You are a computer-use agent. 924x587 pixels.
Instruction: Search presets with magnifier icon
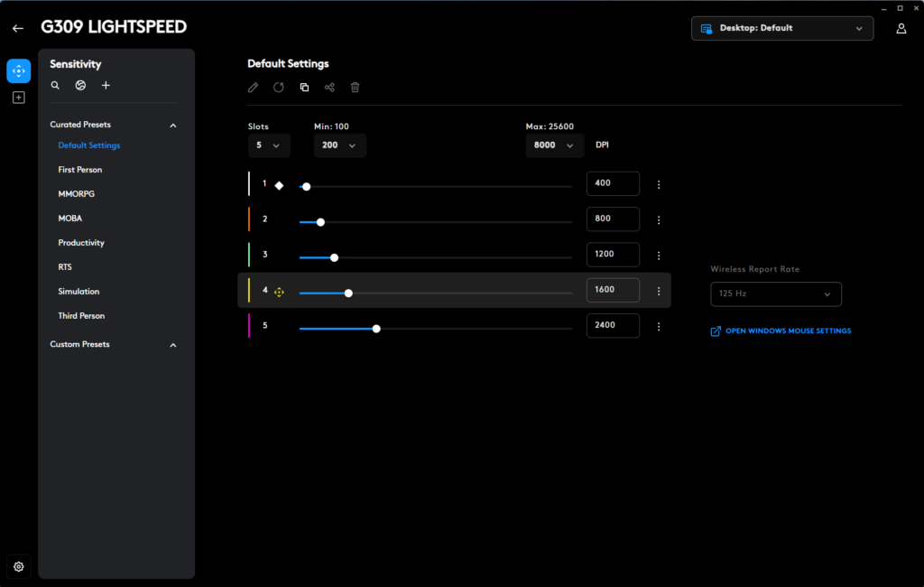[x=55, y=86]
